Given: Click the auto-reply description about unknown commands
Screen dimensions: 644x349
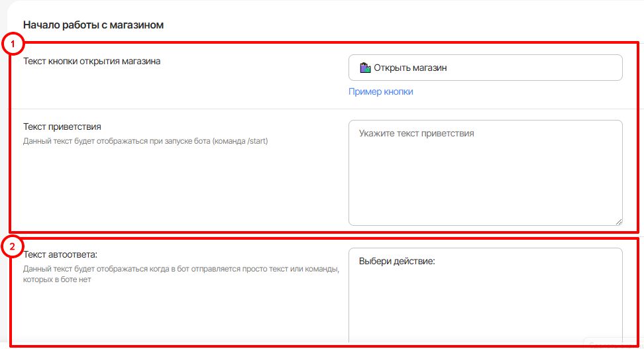Looking at the screenshot, I should [x=181, y=274].
